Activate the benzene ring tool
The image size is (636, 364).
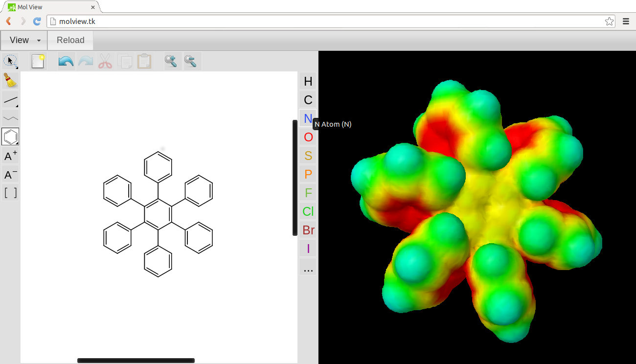10,136
